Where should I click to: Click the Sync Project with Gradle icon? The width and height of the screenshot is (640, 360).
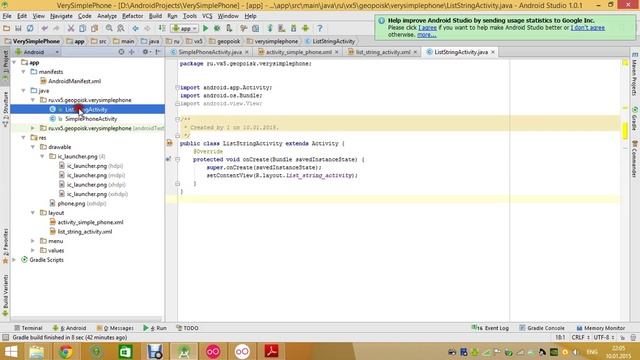[270, 29]
